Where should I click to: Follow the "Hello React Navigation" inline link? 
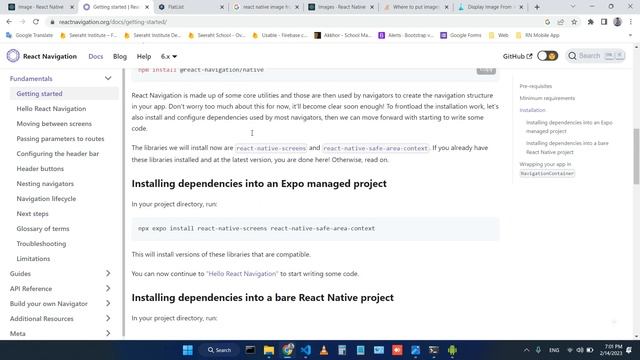(242, 274)
